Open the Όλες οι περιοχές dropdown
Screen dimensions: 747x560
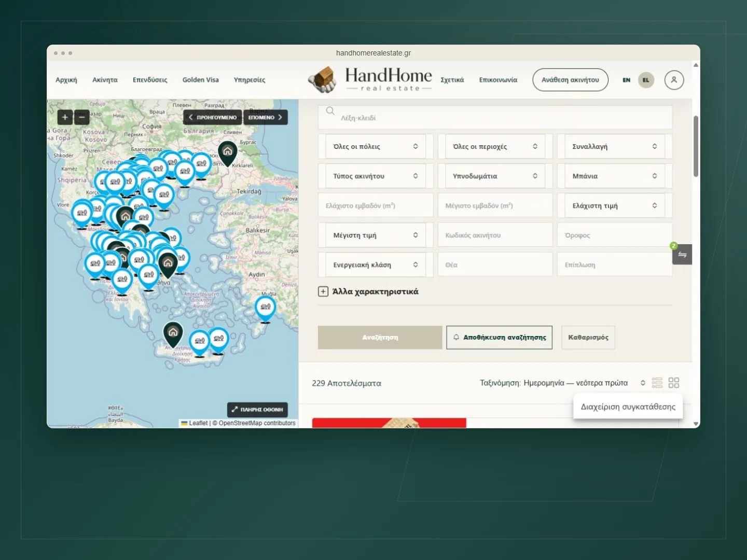495,146
